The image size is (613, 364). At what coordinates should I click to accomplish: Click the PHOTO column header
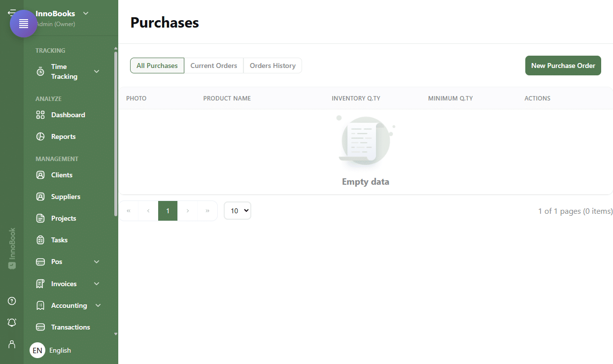point(136,99)
